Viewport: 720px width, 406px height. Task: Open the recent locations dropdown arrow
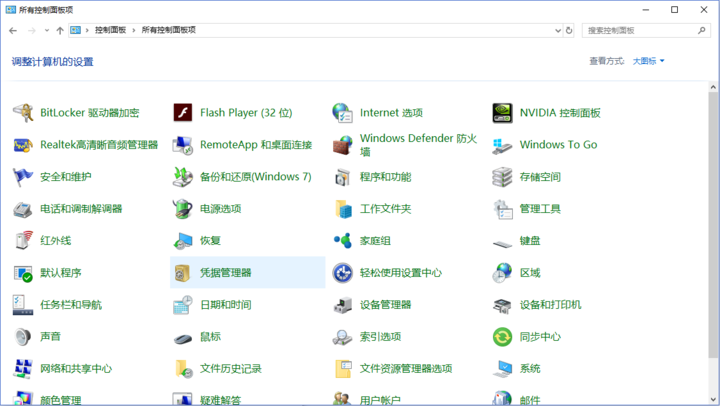click(46, 30)
